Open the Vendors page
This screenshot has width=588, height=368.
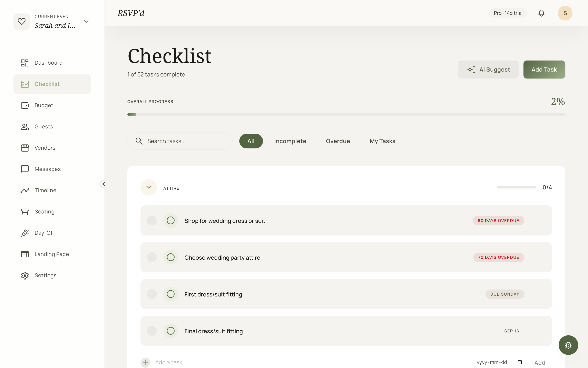point(52,148)
